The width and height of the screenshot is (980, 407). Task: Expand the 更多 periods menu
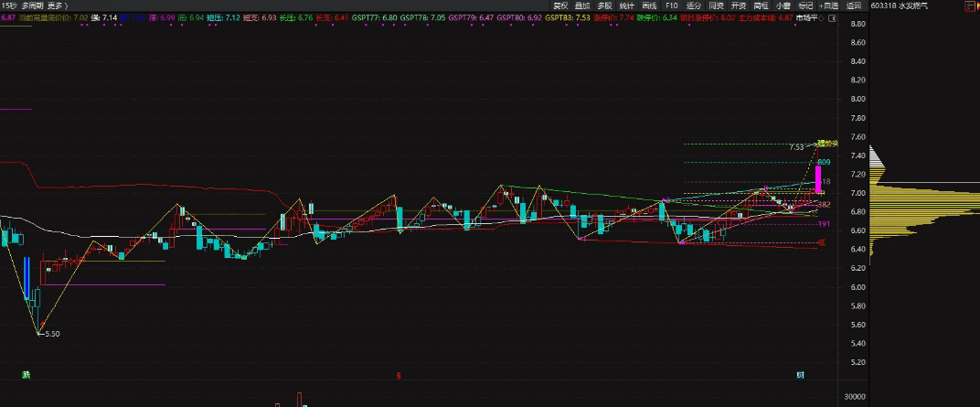tap(57, 5)
